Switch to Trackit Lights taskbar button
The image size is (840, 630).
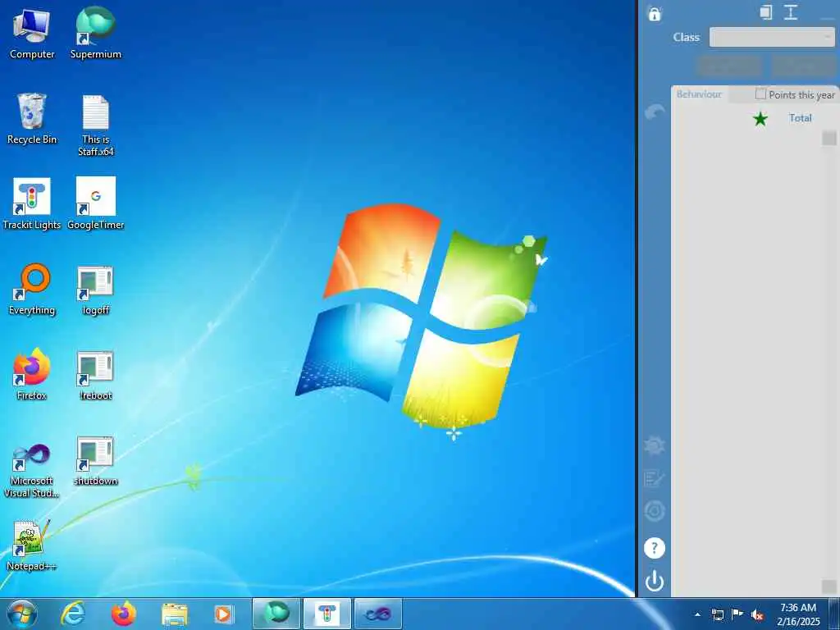(x=326, y=614)
